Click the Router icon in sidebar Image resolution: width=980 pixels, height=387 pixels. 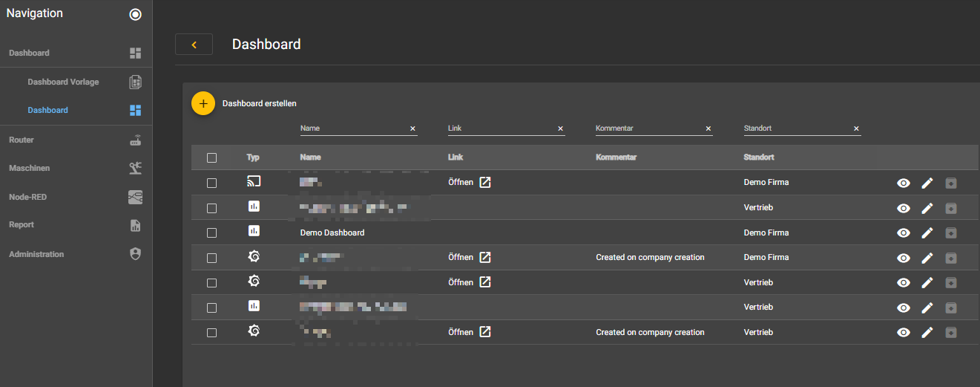tap(135, 140)
